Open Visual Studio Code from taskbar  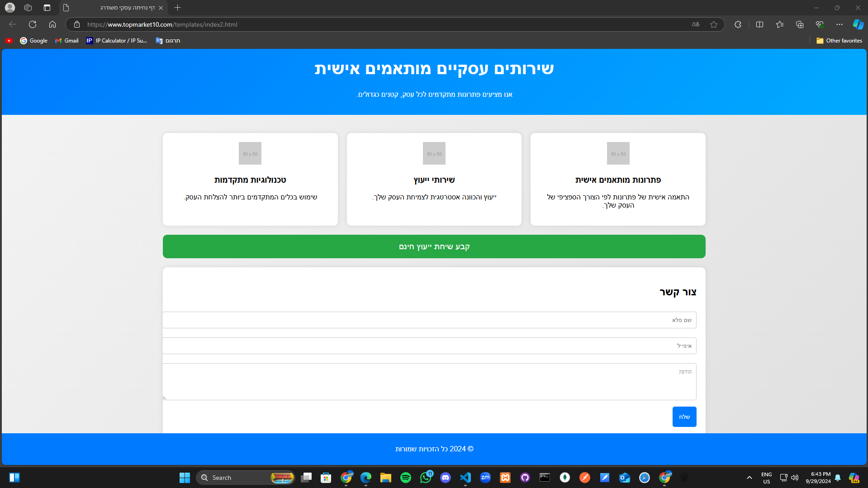point(465,478)
